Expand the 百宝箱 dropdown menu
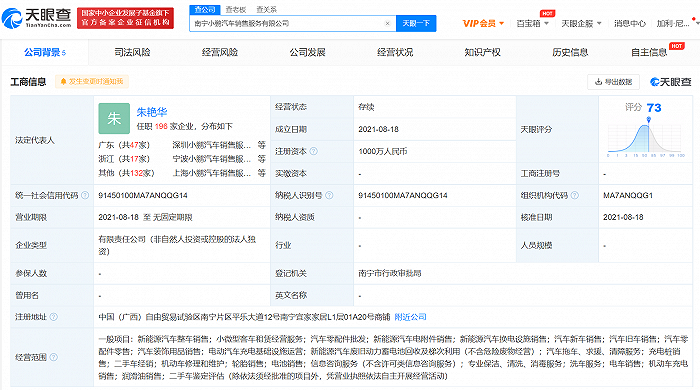Image resolution: width=700 pixels, height=390 pixels. click(x=533, y=23)
